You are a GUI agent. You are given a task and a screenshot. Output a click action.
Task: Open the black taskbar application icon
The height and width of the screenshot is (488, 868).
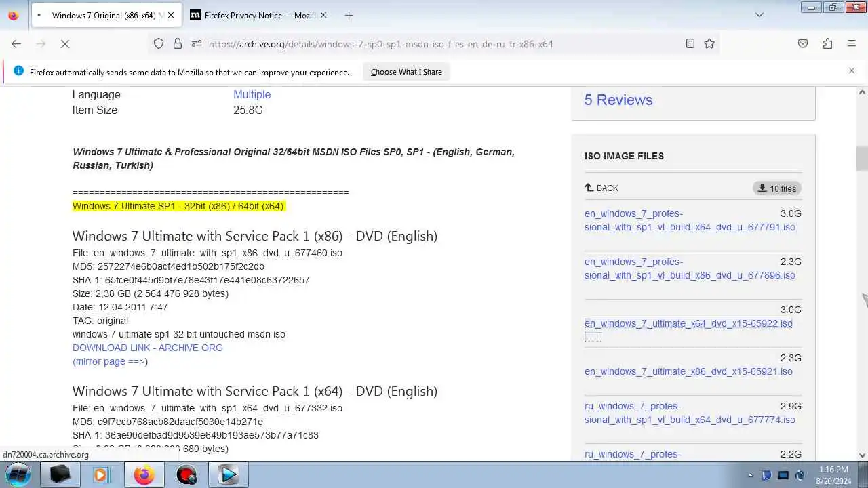pyautogui.click(x=60, y=474)
